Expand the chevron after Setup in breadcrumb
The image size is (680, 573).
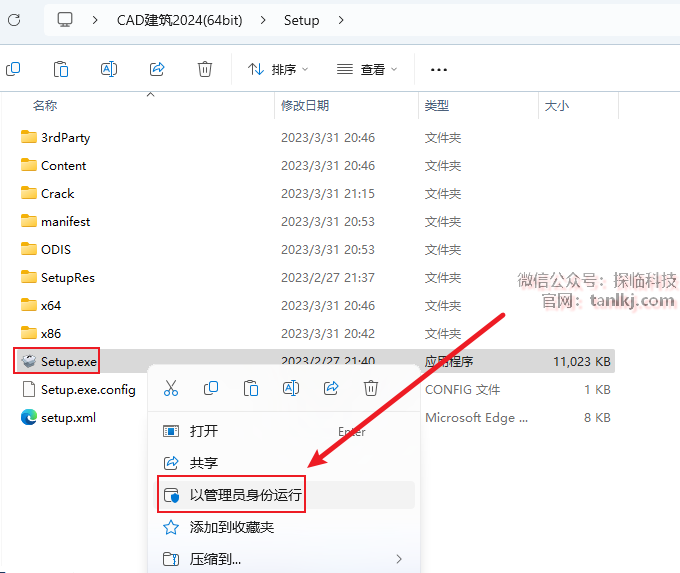point(341,20)
